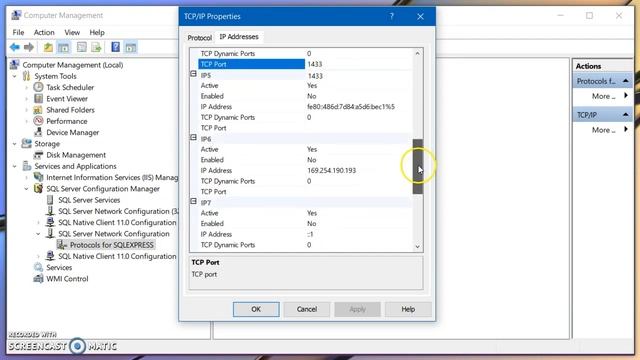Click the Properties toolbar icon
Viewport: 640px width, 360px height.
tap(82, 47)
